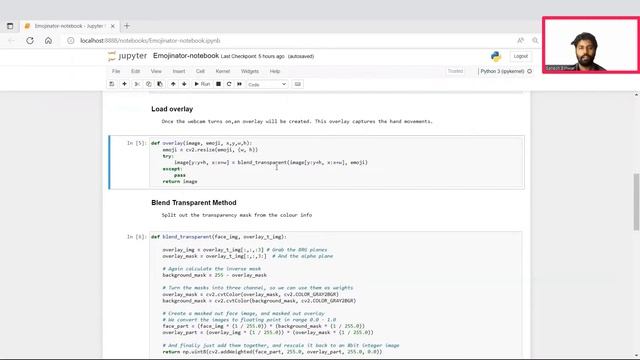Screen dimensions: 640x360
Task: Open the Help menu
Action: tap(275, 71)
